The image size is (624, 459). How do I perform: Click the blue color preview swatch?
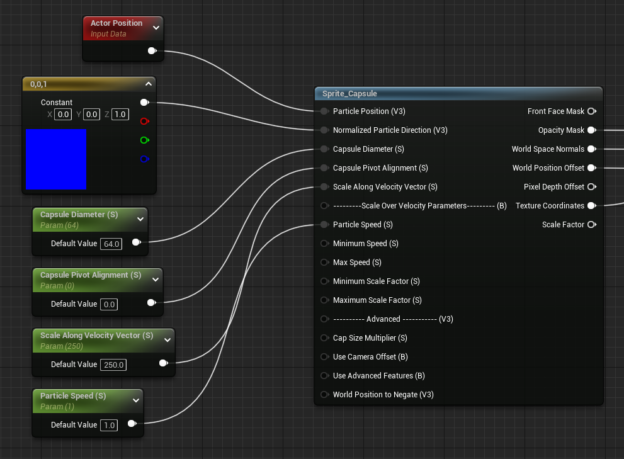pos(56,160)
